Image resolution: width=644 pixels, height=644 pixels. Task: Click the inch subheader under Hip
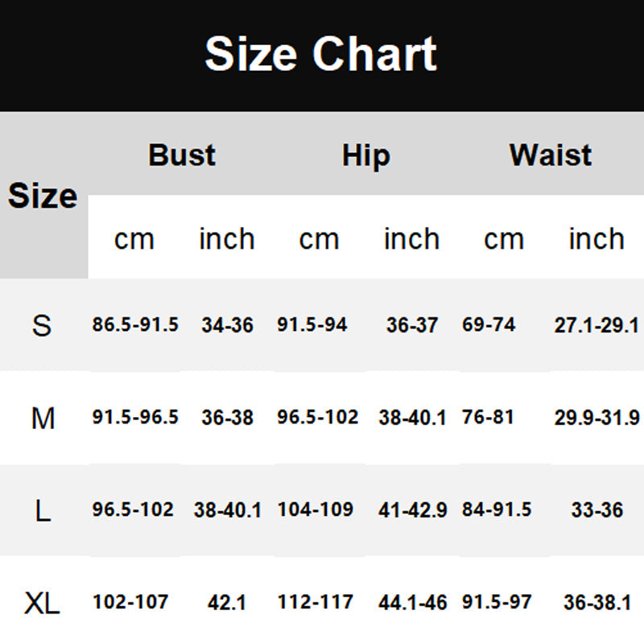[x=411, y=239]
